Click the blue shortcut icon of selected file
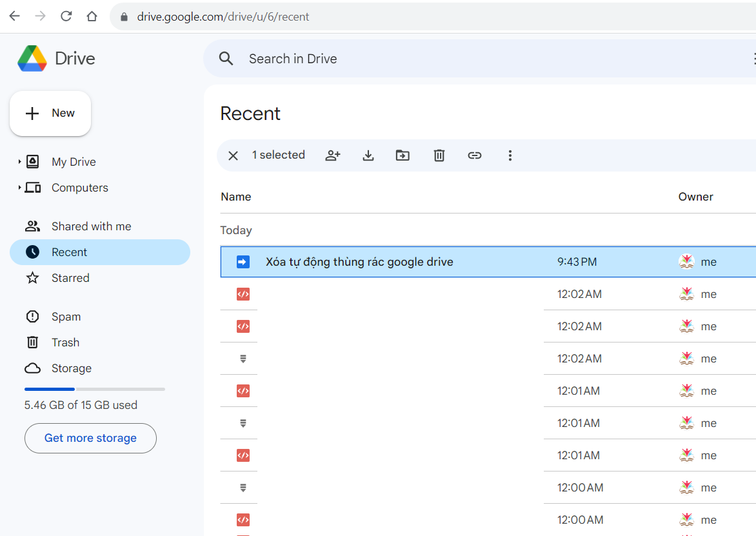Viewport: 756px width, 536px height. [x=243, y=262]
